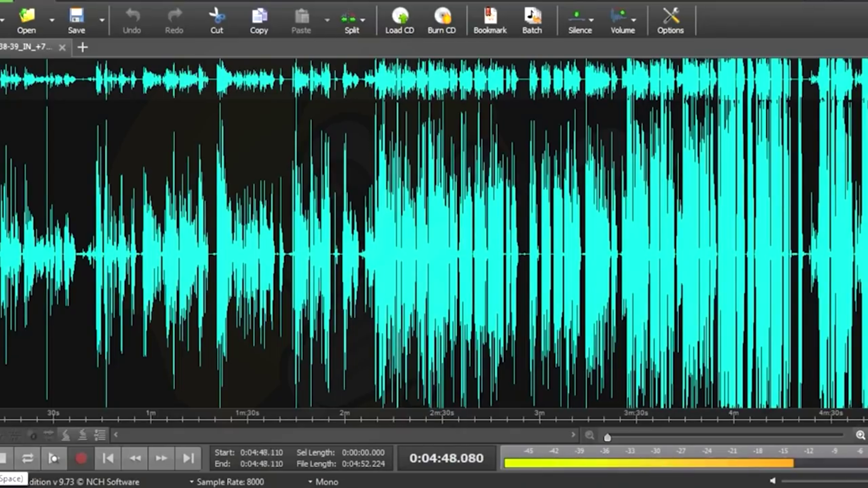Click Load CD icon

coord(400,16)
